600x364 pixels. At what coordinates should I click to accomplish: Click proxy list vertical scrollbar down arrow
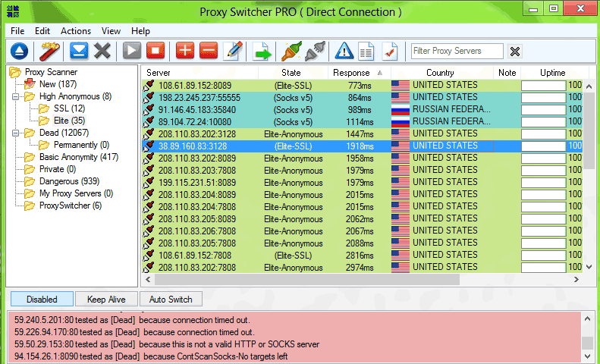tap(589, 267)
